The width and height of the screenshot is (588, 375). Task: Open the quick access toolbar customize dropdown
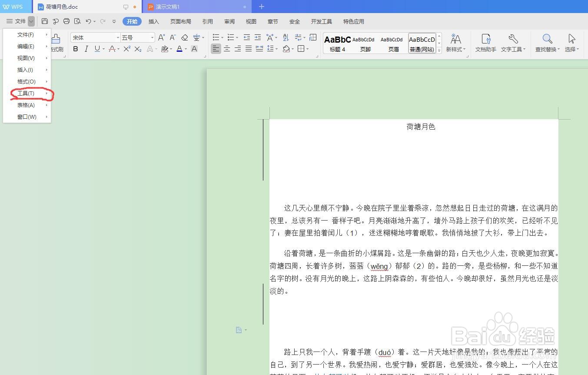[114, 21]
